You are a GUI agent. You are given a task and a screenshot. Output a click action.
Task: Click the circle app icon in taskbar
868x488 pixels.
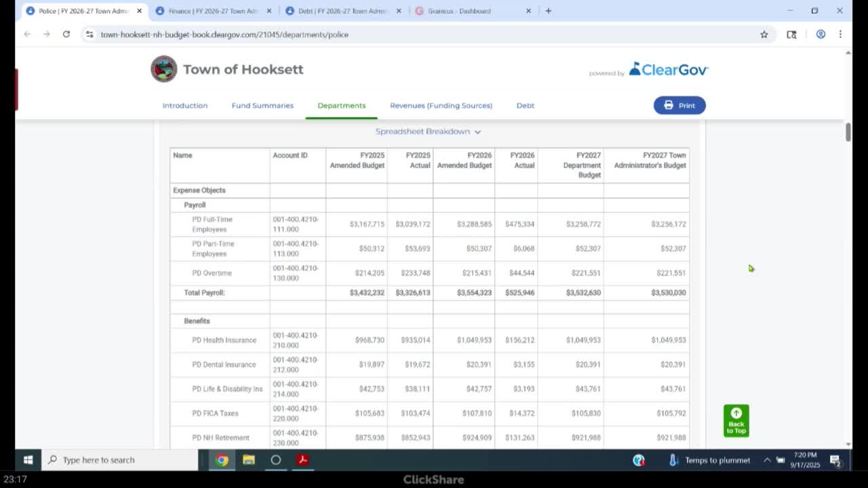275,460
